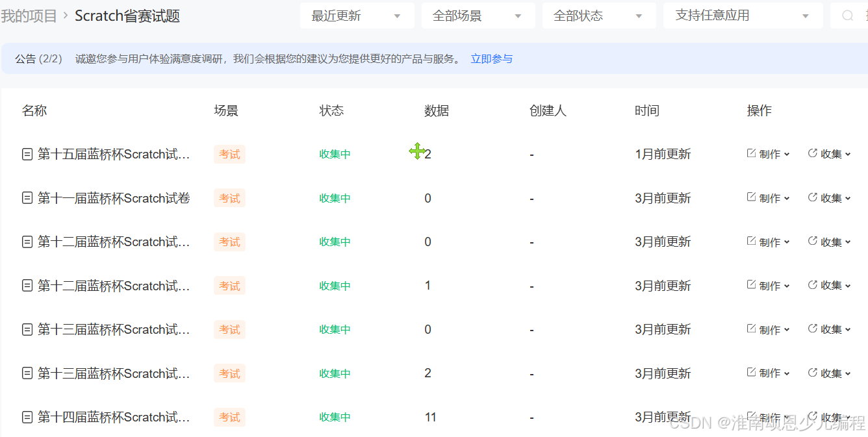
Task: Open the 全部状态 filter dropdown
Action: (599, 16)
